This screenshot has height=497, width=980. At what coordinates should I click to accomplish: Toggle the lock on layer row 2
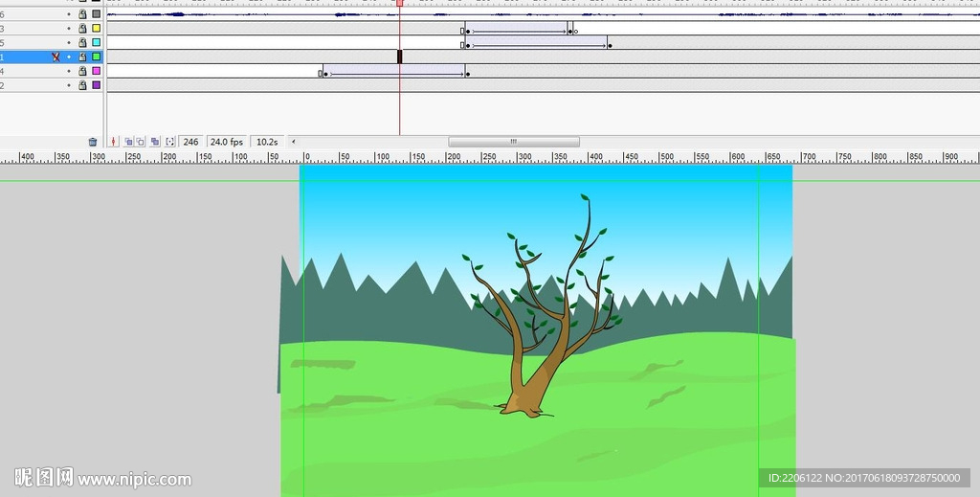(x=82, y=85)
